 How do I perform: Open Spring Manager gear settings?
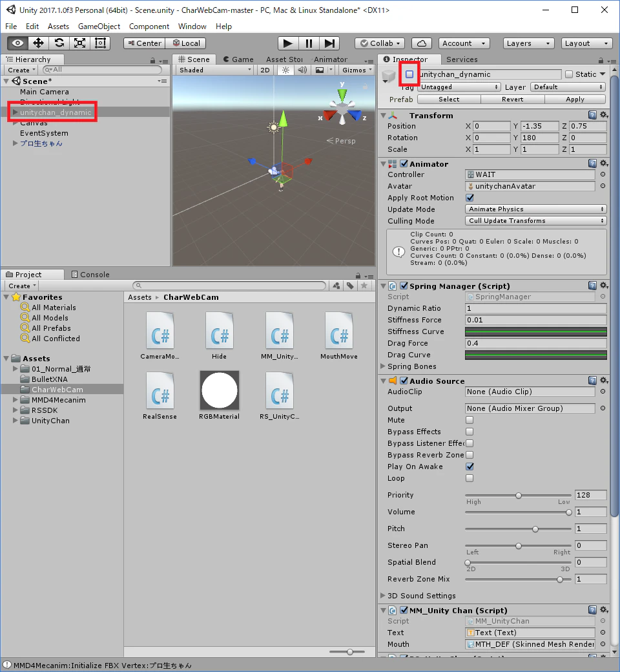point(604,286)
